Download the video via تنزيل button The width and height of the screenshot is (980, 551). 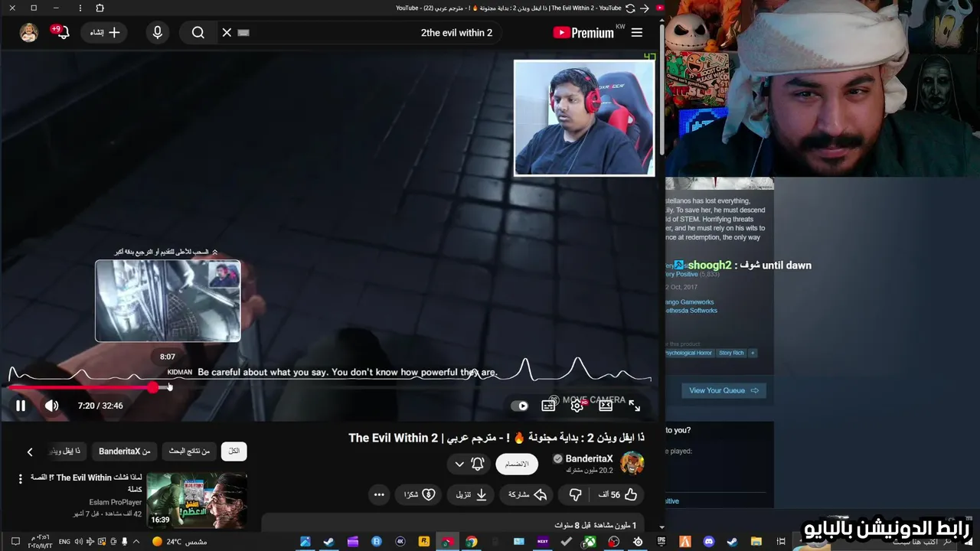click(x=472, y=495)
